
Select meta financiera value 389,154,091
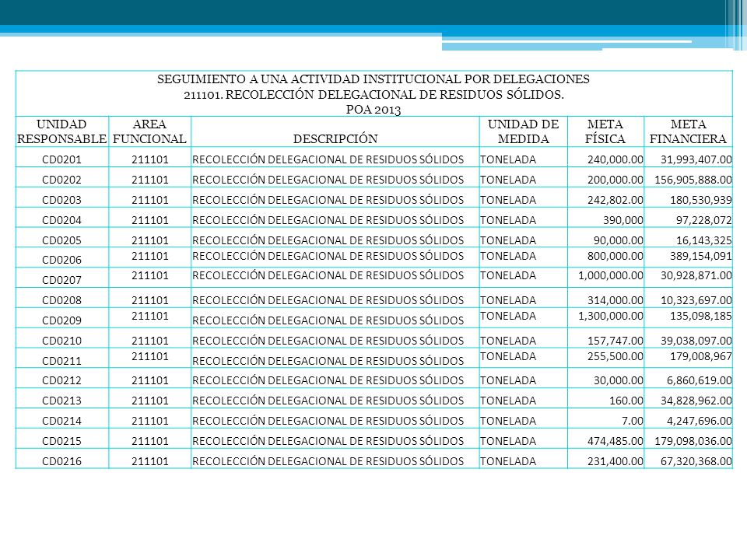click(701, 256)
